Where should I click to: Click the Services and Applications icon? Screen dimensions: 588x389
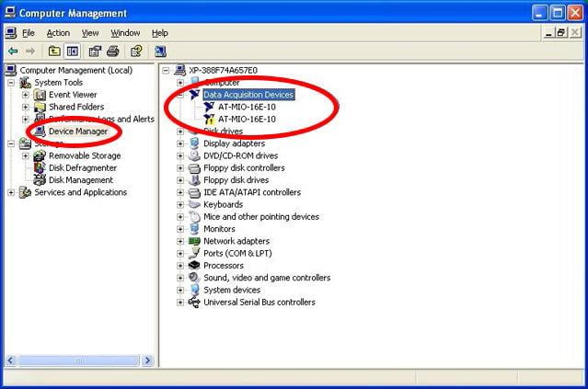[26, 192]
